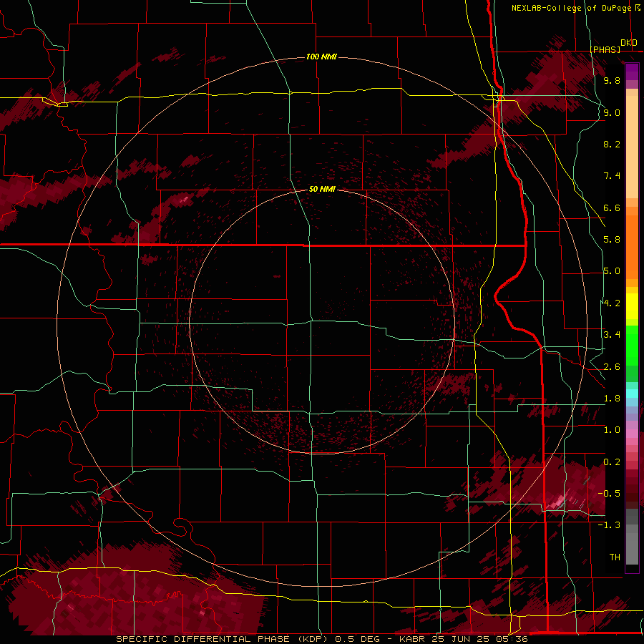This screenshot has width=644, height=644.
Task: Select the 4.2 scale label
Action: [x=612, y=303]
